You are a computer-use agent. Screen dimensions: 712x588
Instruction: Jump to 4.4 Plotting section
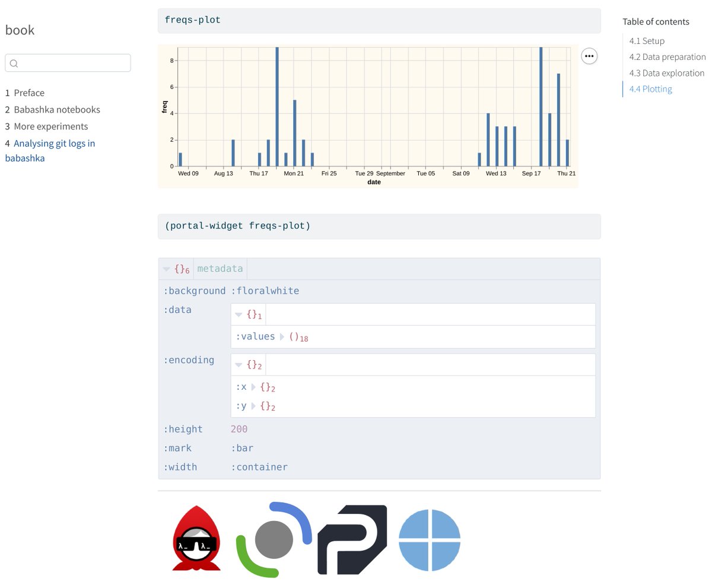[651, 89]
